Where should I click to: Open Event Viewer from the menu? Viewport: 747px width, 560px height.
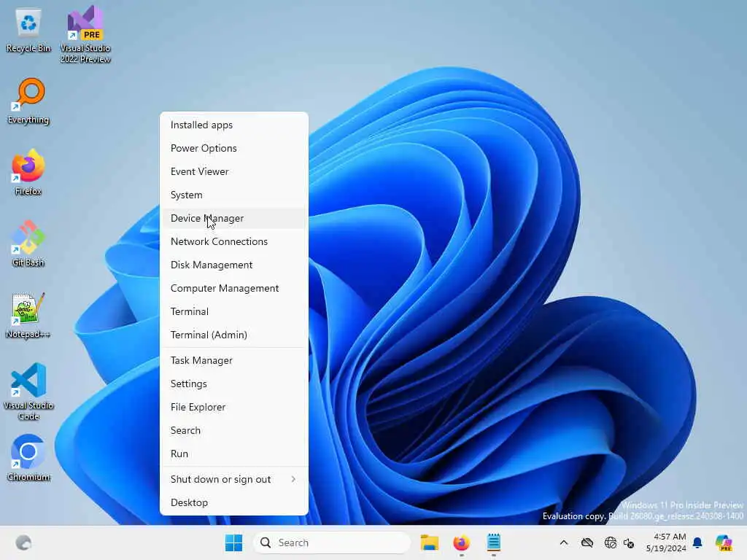[x=234, y=171]
